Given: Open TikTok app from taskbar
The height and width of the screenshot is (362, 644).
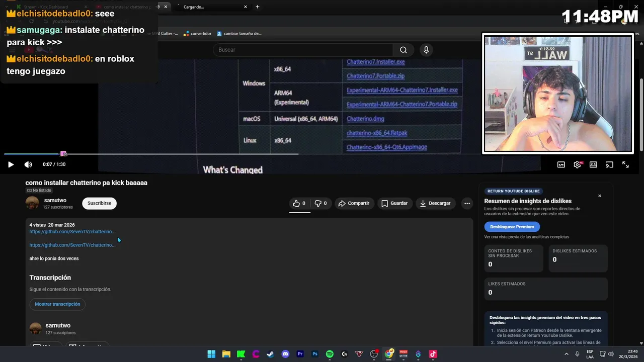Looking at the screenshot, I should click(x=433, y=354).
